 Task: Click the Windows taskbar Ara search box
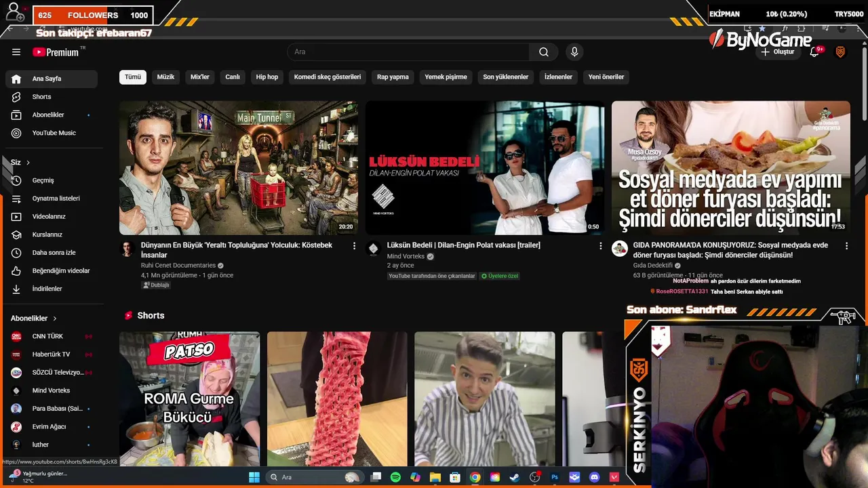pyautogui.click(x=315, y=477)
